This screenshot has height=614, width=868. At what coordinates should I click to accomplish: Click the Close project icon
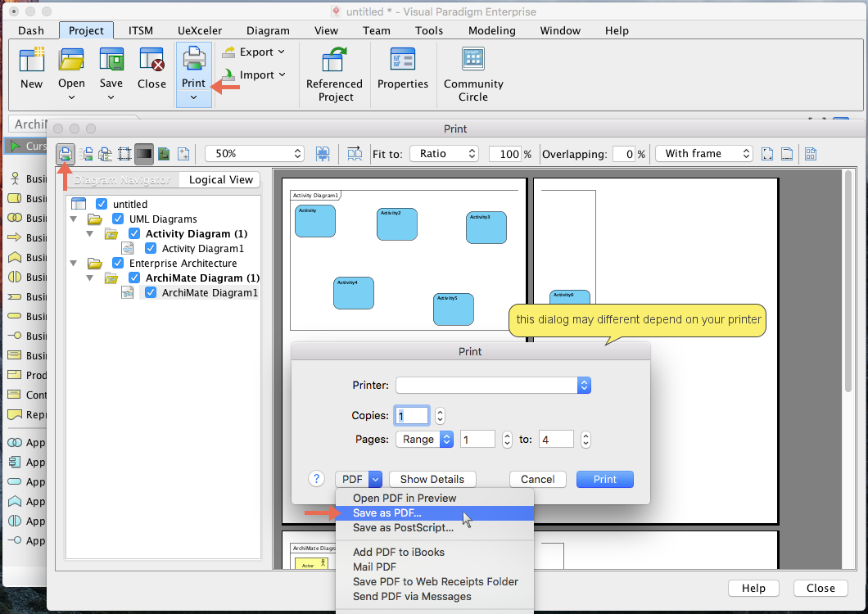151,60
